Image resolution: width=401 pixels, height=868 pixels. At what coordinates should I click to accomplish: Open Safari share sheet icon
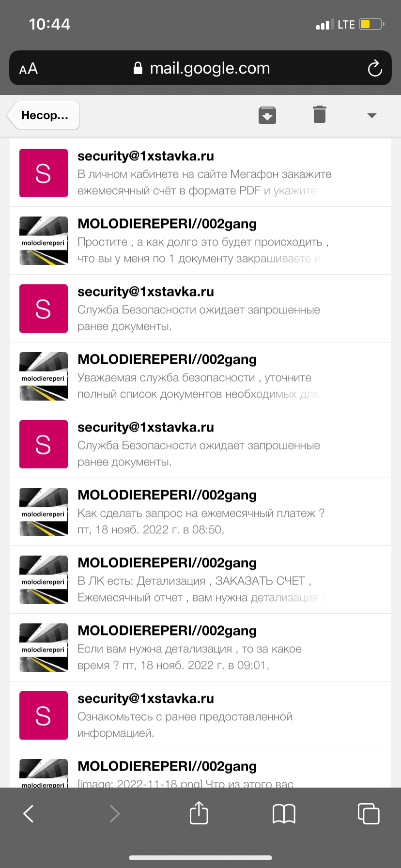click(199, 812)
